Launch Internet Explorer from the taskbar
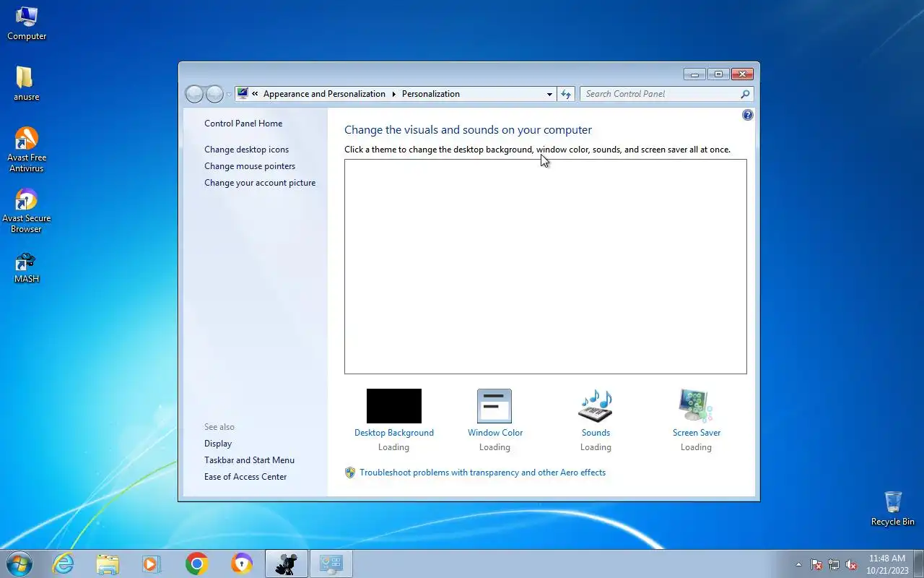Screen dimensions: 924x578 (64, 564)
